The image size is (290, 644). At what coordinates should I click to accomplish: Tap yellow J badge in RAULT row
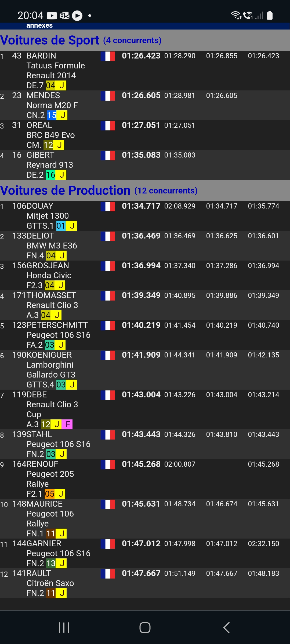(x=61, y=593)
